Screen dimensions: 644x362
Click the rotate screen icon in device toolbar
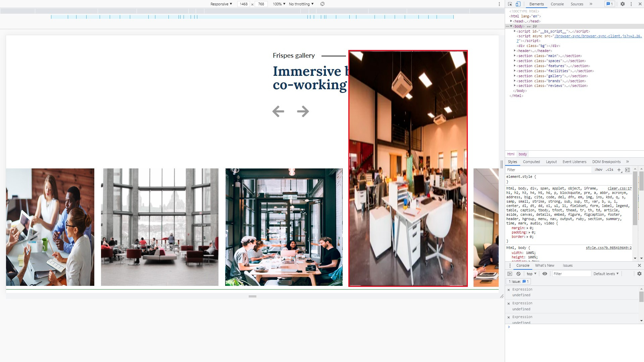click(x=322, y=4)
